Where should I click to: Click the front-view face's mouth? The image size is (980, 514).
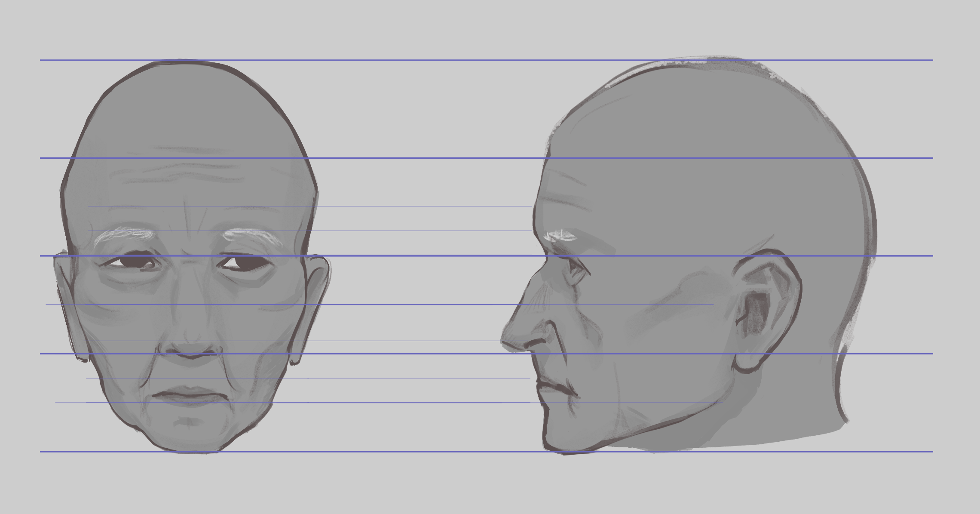[190, 396]
